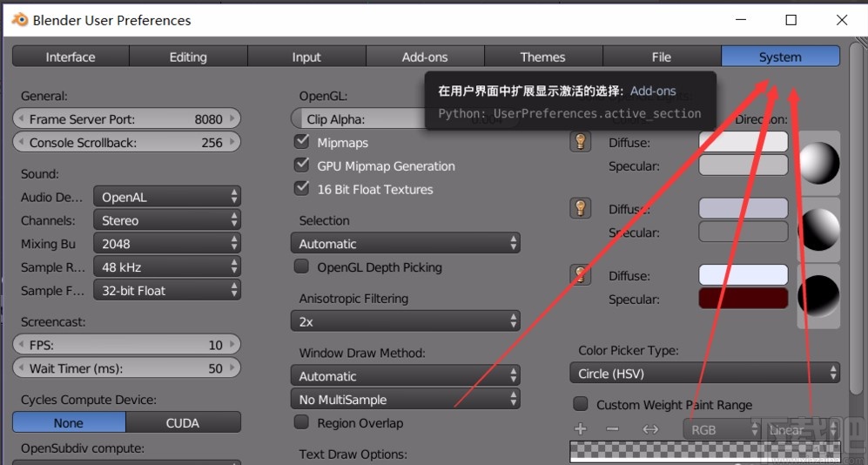Click the second light Diffuse color swatch
868x465 pixels.
click(x=743, y=208)
